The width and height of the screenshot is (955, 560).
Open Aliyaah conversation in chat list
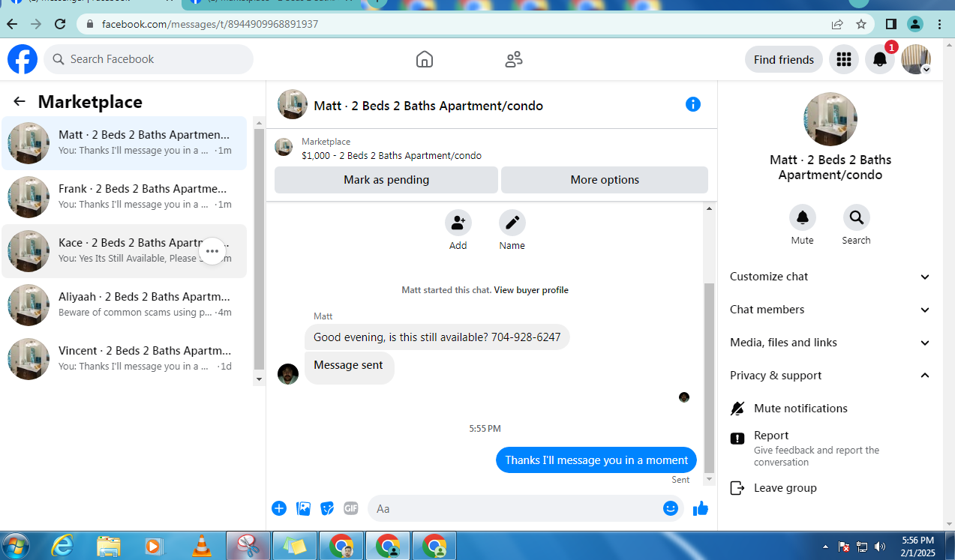125,305
